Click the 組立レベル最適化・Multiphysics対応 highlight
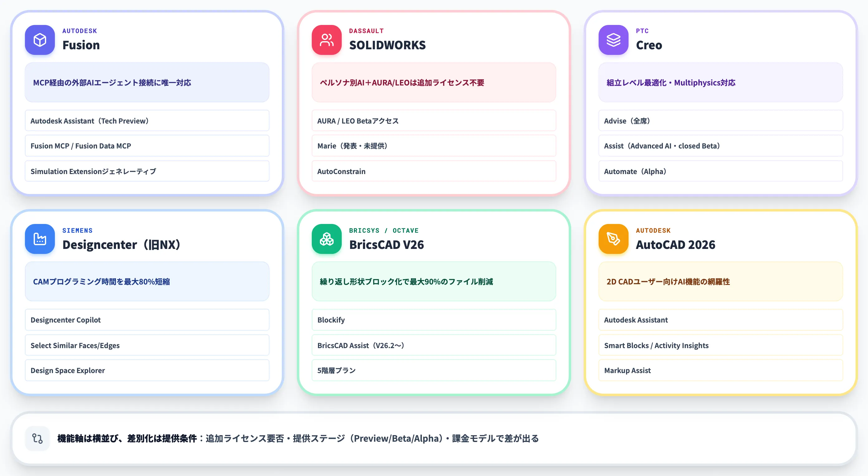Viewport: 868px width, 476px height. pyautogui.click(x=721, y=83)
